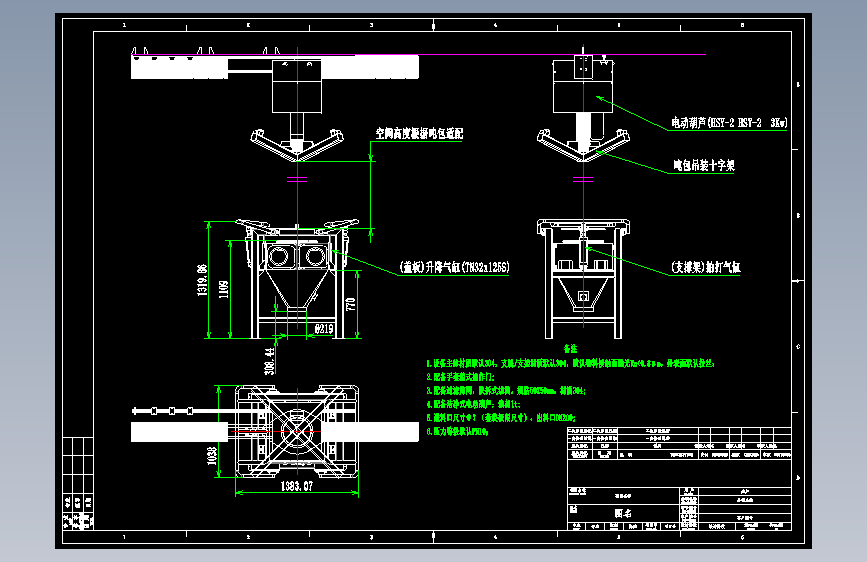Select the (支撑架)拍打气缸 callout label
The image size is (867, 562).
click(x=706, y=267)
